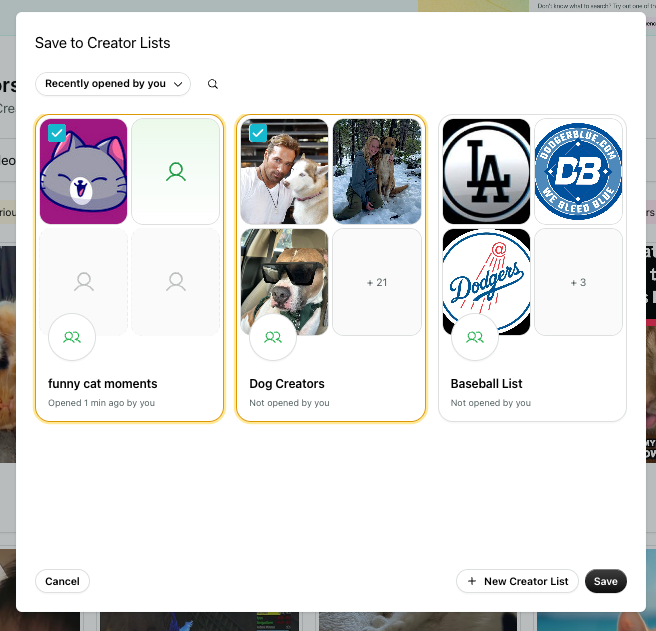Uncheck the funny cat moments checkbox
The width and height of the screenshot is (656, 631).
(57, 133)
